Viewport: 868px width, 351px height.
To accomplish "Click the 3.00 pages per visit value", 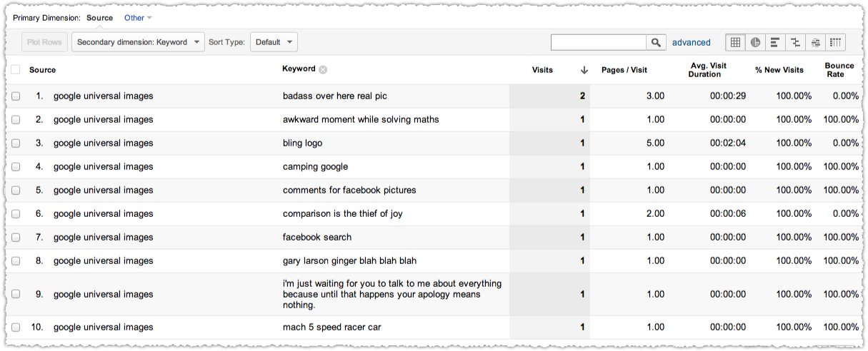I will click(655, 96).
